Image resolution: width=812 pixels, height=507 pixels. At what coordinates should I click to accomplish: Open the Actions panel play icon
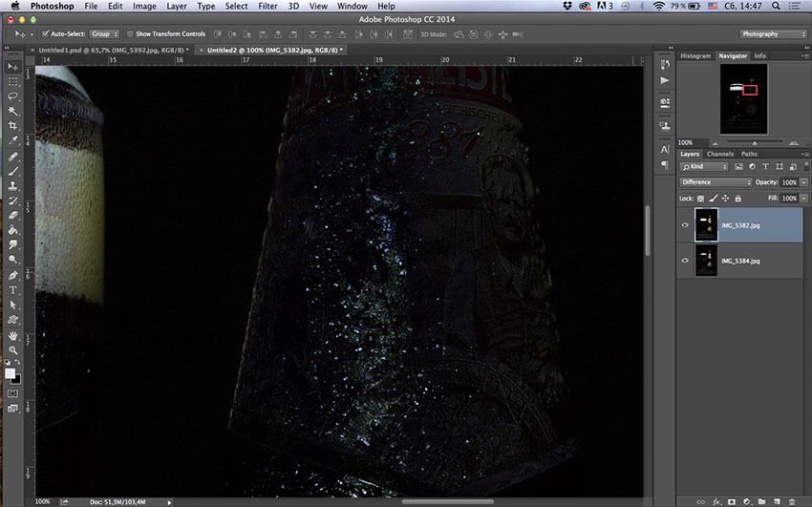665,80
